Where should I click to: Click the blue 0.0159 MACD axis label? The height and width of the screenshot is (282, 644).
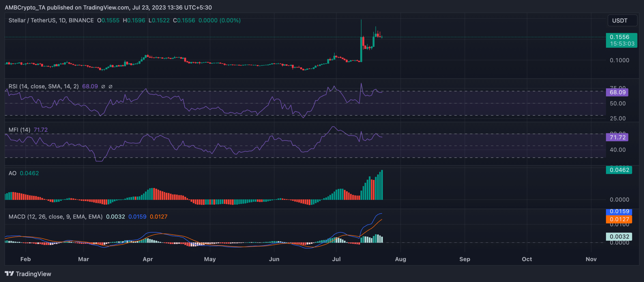(619, 212)
